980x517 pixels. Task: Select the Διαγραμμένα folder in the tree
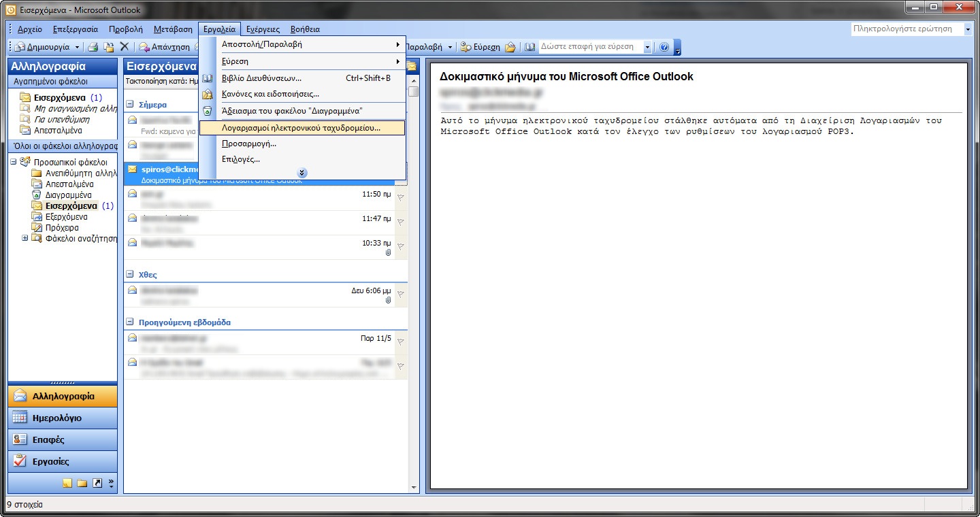63,195
